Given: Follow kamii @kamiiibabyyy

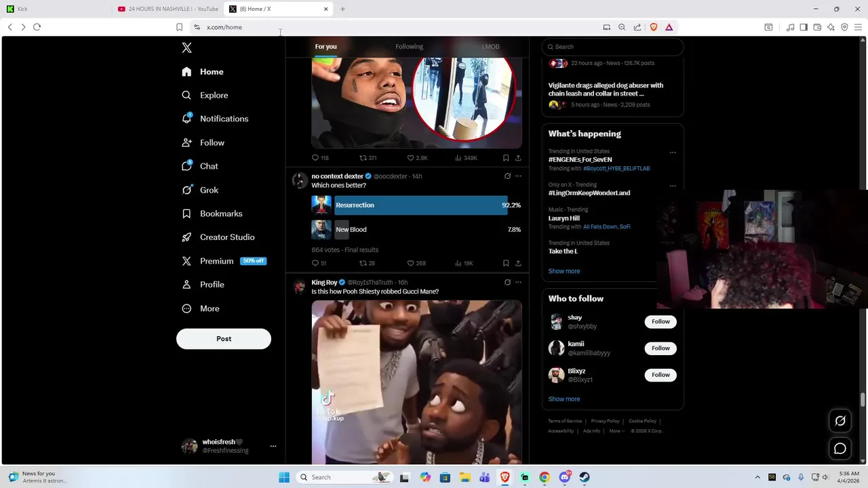Looking at the screenshot, I should [x=660, y=348].
